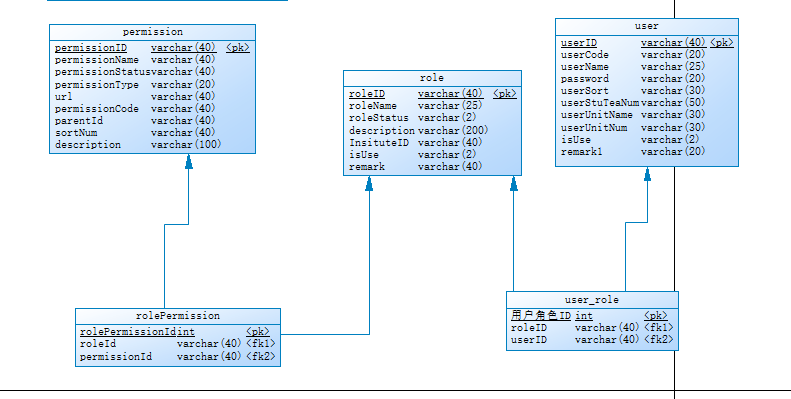This screenshot has width=791, height=399.
Task: Click the userName column name
Action: point(585,67)
